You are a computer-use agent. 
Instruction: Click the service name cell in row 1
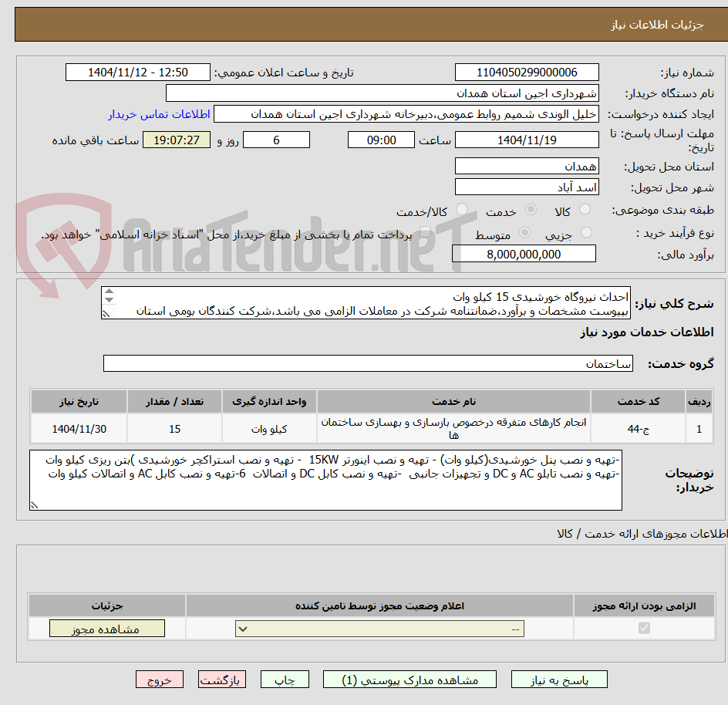pos(453,429)
